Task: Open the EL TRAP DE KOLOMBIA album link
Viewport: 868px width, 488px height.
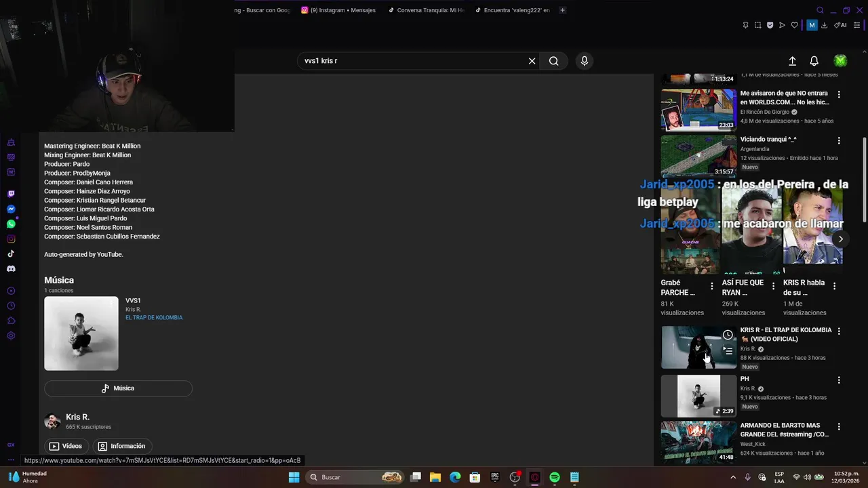Action: [154, 318]
